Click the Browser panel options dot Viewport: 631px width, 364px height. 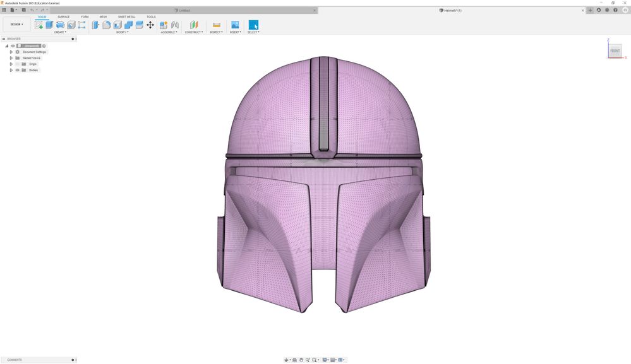pyautogui.click(x=73, y=39)
